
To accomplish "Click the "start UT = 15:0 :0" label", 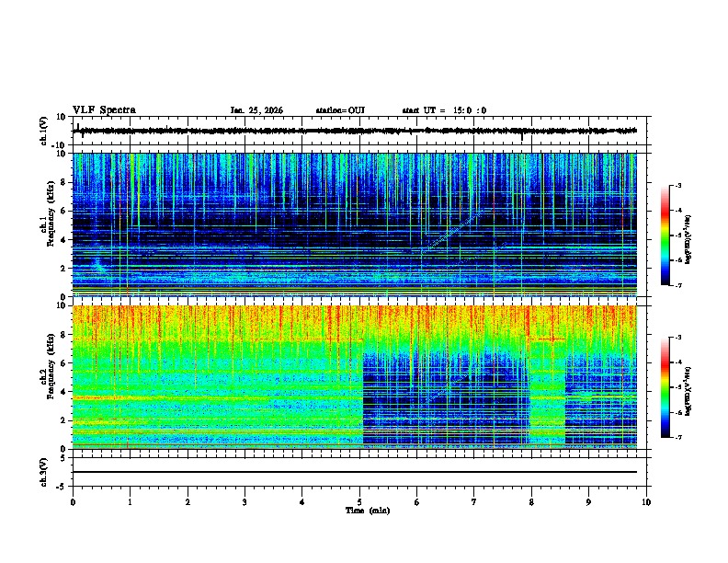I will point(444,110).
